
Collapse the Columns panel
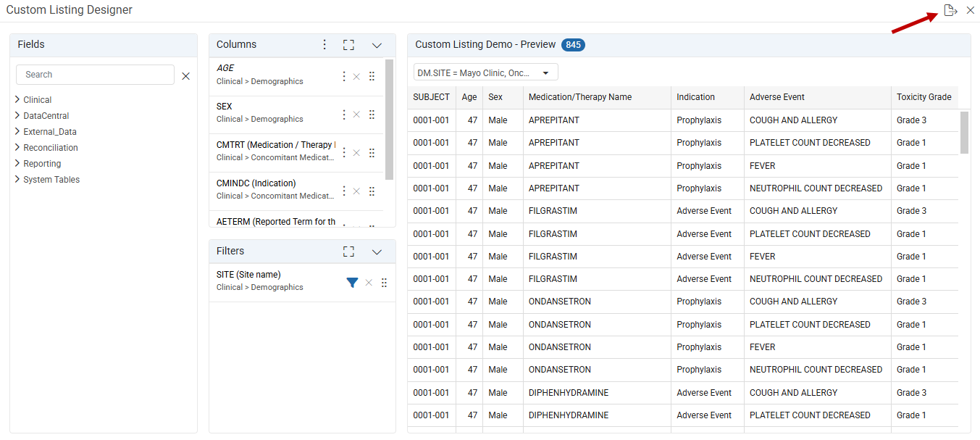coord(377,45)
